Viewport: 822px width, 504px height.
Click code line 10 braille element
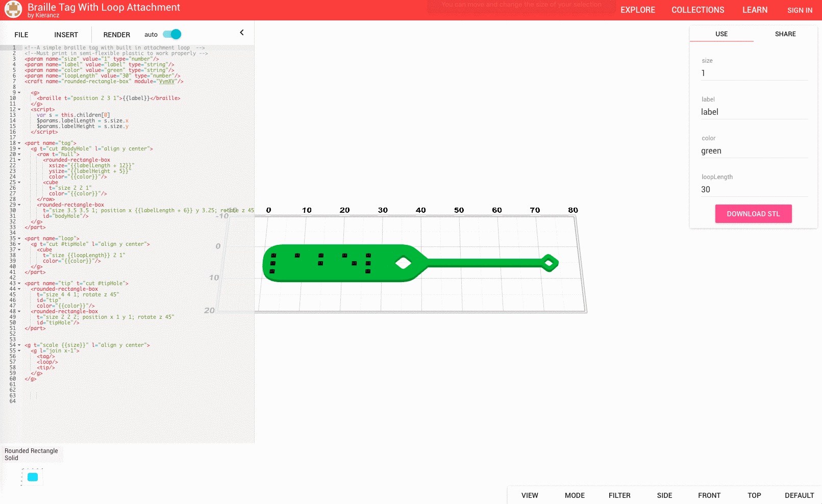point(108,98)
